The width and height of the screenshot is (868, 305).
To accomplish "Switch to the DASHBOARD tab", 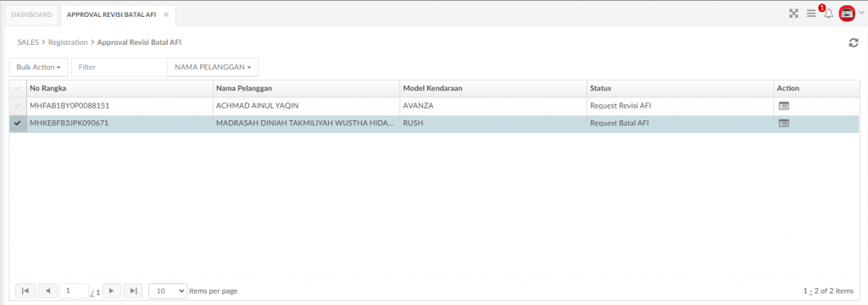I will pos(31,15).
